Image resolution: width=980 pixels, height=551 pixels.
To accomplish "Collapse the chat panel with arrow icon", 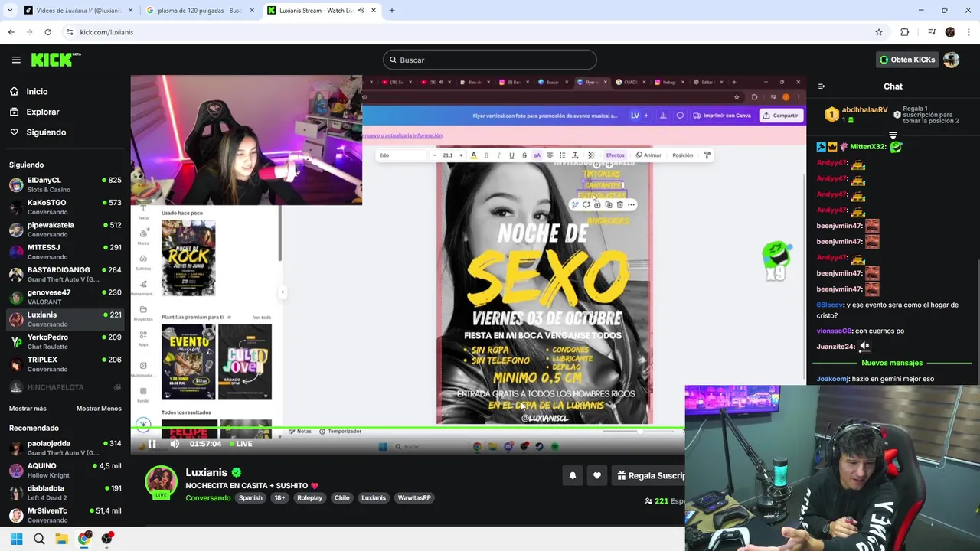I will pyautogui.click(x=821, y=86).
